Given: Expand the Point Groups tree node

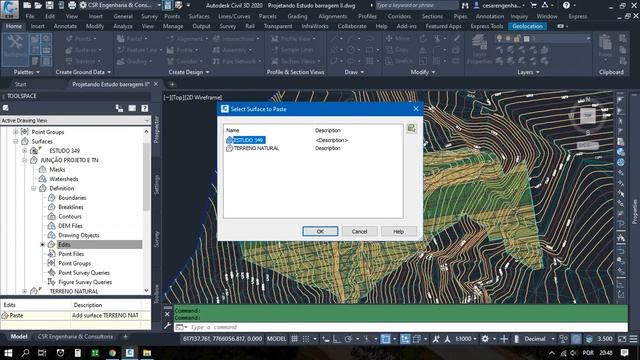Looking at the screenshot, I should 16,132.
